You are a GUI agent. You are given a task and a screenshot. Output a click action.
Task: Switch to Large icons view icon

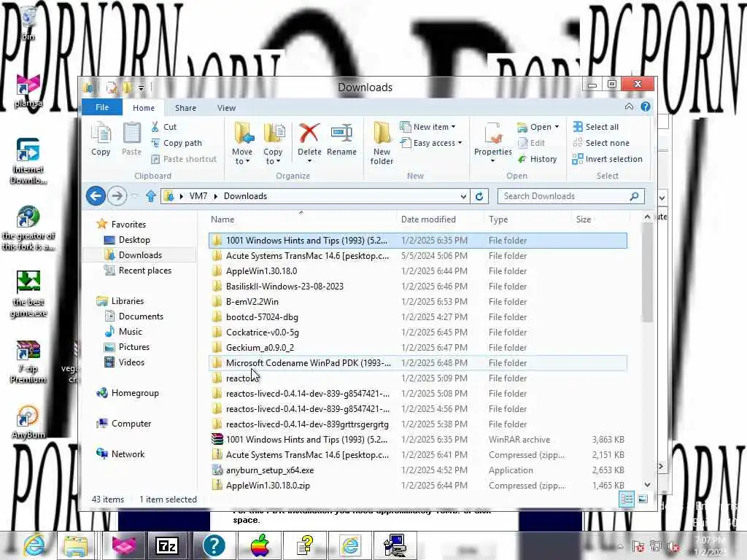coord(643,499)
